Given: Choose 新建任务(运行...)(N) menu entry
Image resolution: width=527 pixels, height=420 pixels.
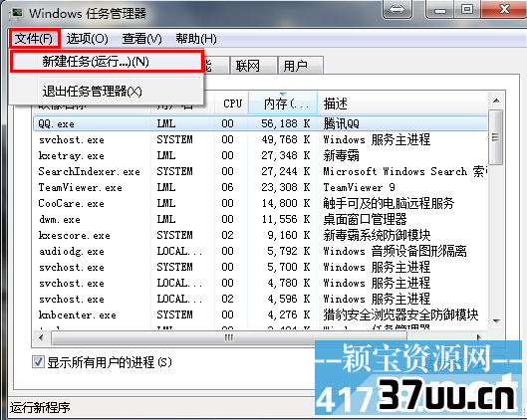Looking at the screenshot, I should 107,62.
